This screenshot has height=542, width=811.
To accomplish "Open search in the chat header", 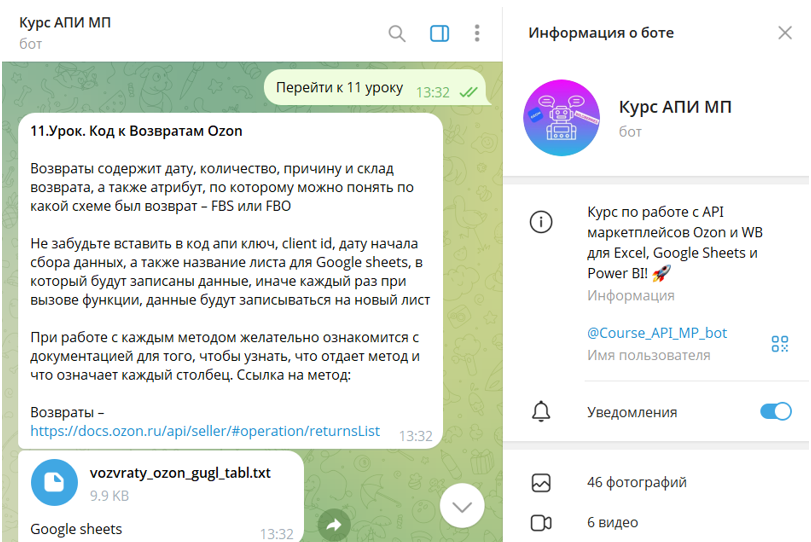I will click(x=397, y=34).
